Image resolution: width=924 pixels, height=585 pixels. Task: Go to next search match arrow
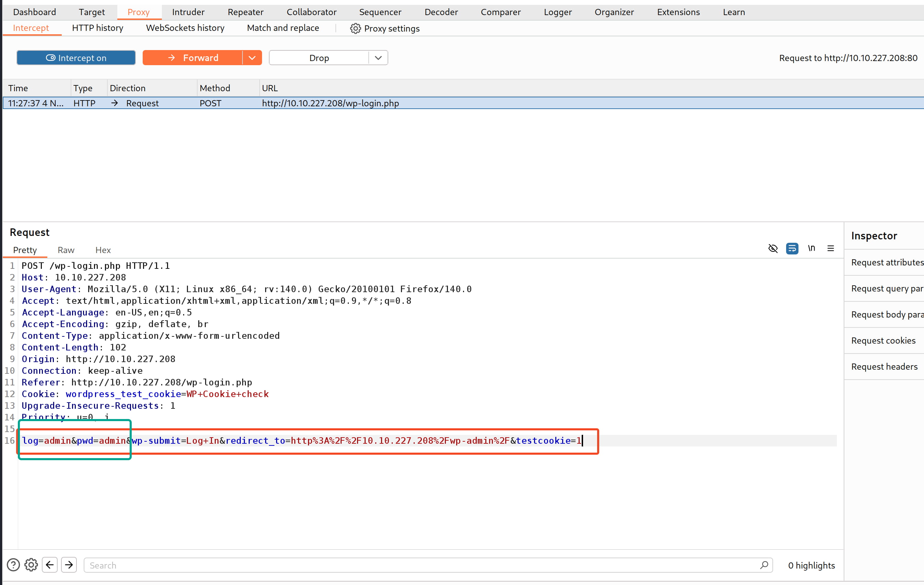point(69,565)
